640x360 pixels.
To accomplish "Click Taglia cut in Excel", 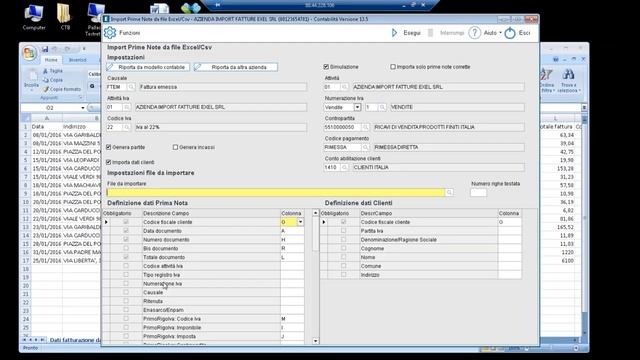I will (53, 71).
